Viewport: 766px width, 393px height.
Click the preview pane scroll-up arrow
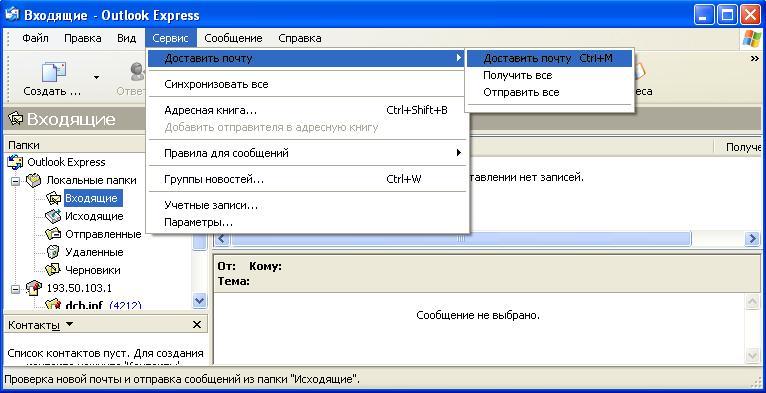point(753,302)
